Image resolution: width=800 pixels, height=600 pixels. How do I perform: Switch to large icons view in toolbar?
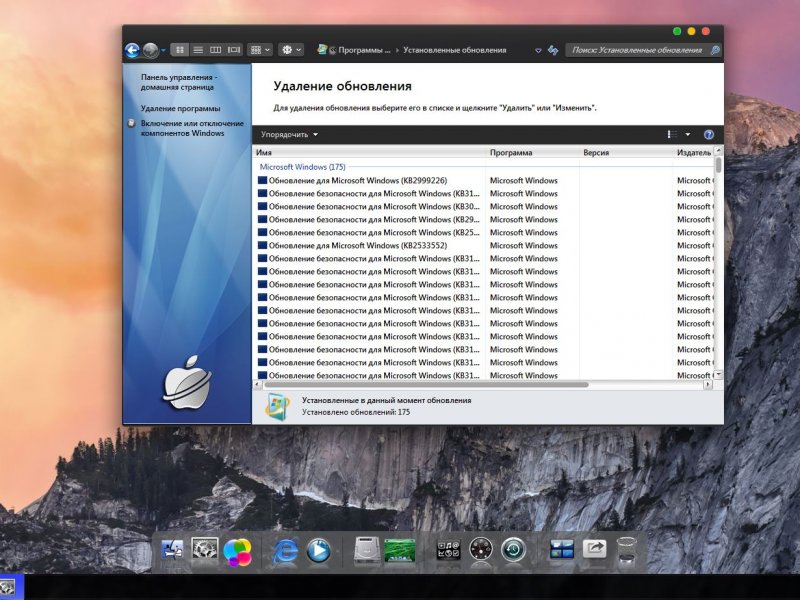[x=180, y=50]
